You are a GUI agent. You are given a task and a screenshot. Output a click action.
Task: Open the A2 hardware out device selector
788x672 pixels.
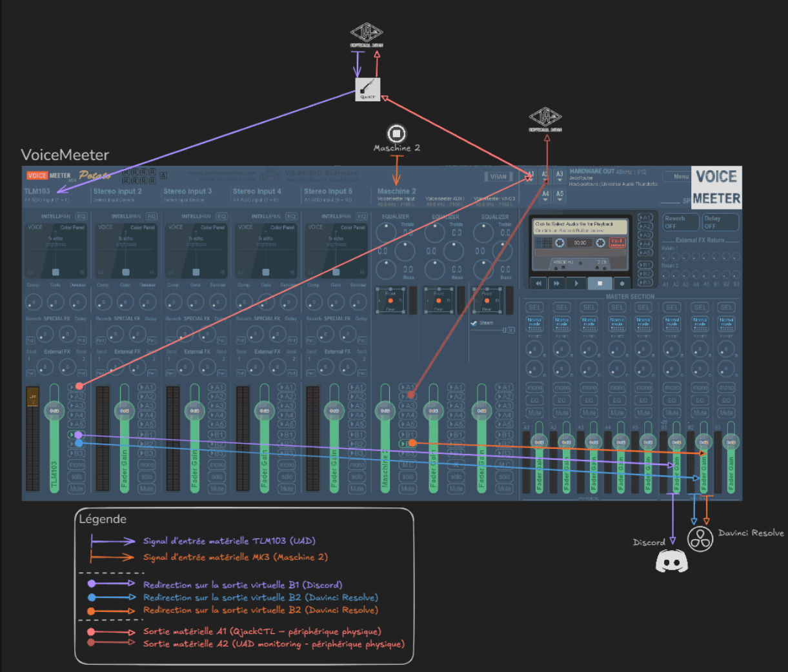pyautogui.click(x=545, y=177)
